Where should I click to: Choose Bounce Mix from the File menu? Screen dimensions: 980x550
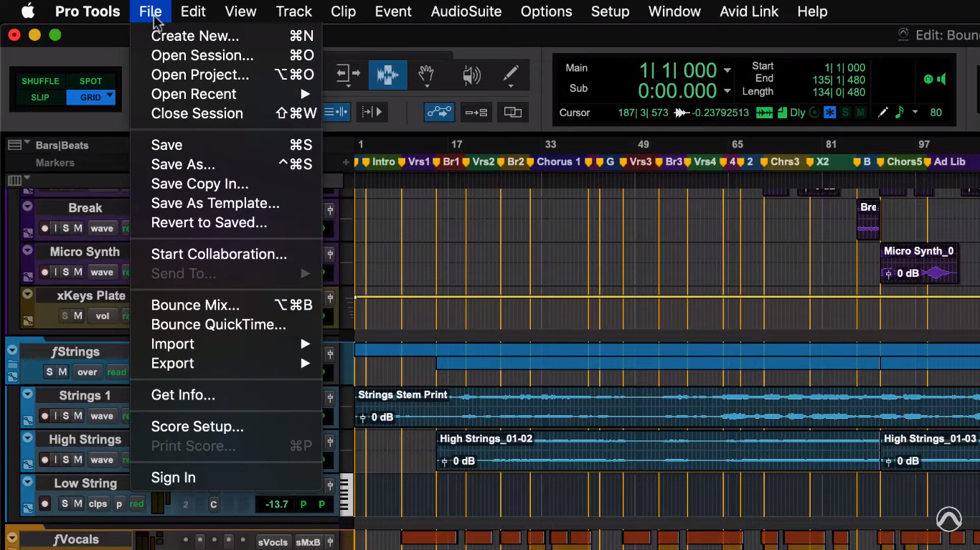(195, 305)
